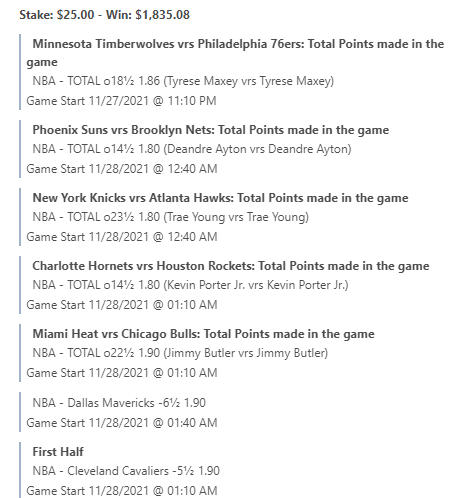Screen dimensions: 460x498
Task: Click the Stake and Win summary line
Action: click(104, 15)
